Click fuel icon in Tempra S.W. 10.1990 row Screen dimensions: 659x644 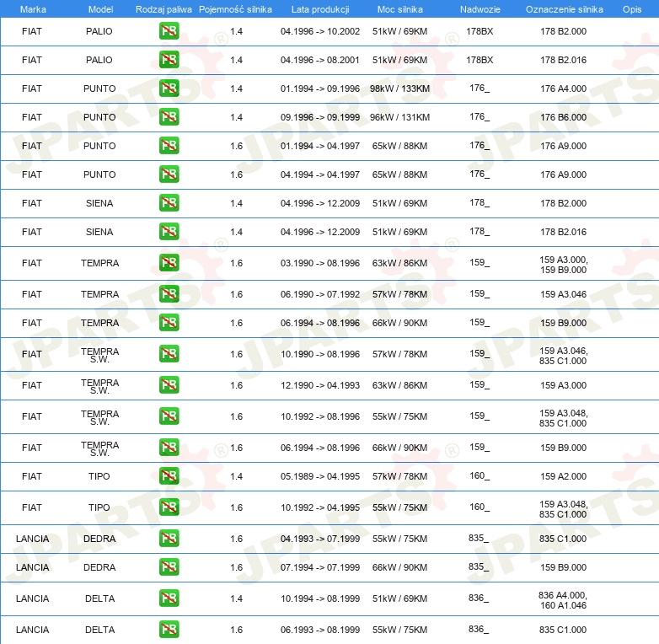point(169,353)
